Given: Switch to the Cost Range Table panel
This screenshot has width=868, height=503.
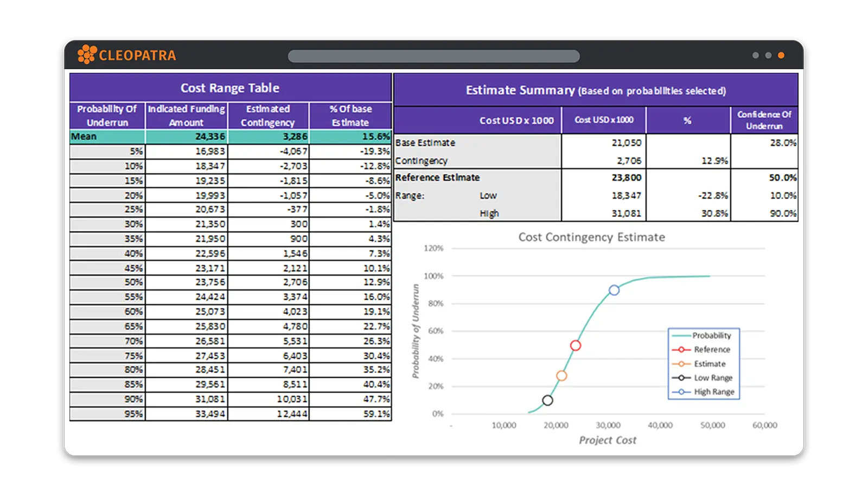Looking at the screenshot, I should point(230,88).
